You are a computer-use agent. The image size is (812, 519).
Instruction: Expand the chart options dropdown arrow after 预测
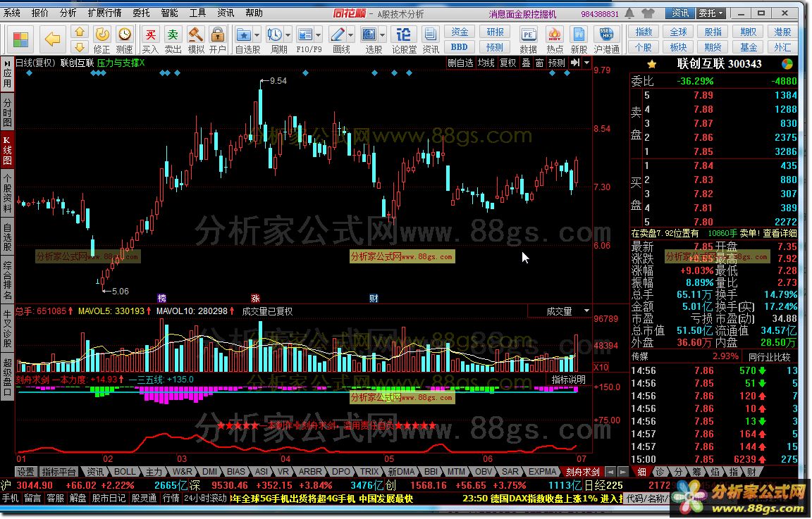(586, 63)
